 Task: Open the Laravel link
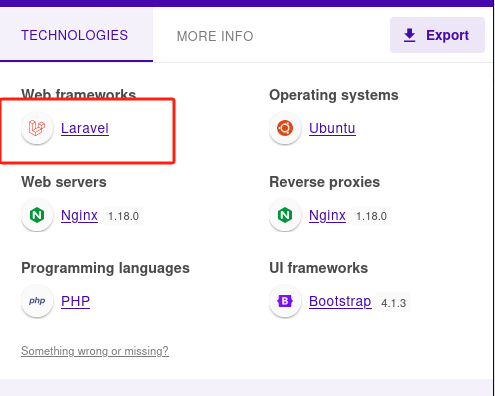point(85,128)
